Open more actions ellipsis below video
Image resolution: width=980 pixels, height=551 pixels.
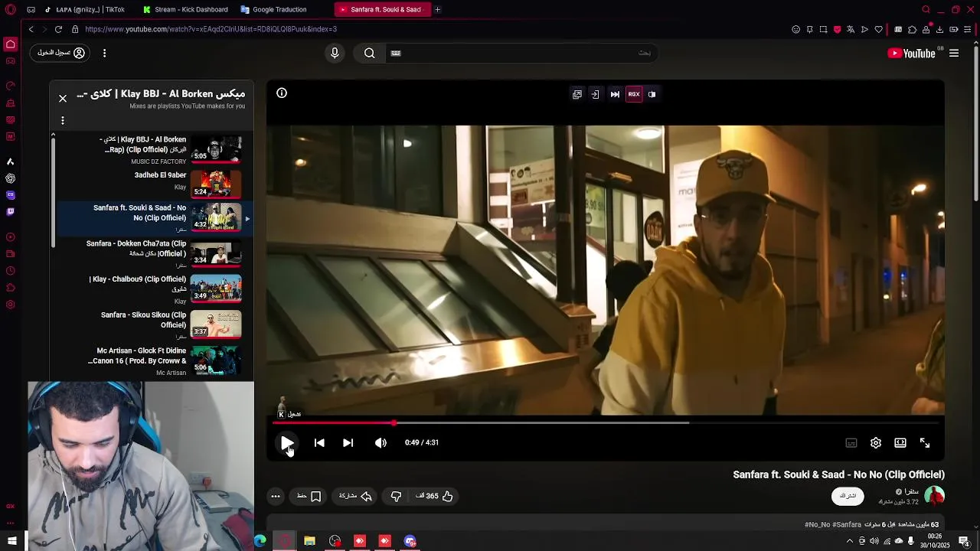pos(276,496)
